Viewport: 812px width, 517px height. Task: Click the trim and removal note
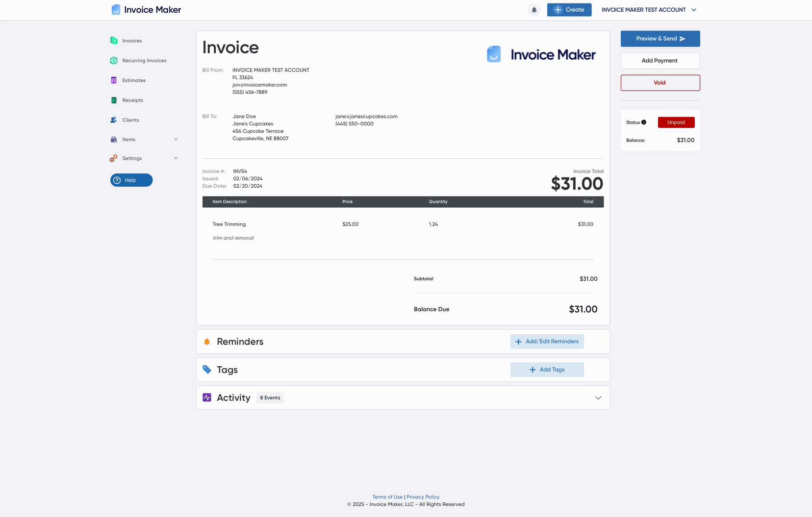coord(233,238)
